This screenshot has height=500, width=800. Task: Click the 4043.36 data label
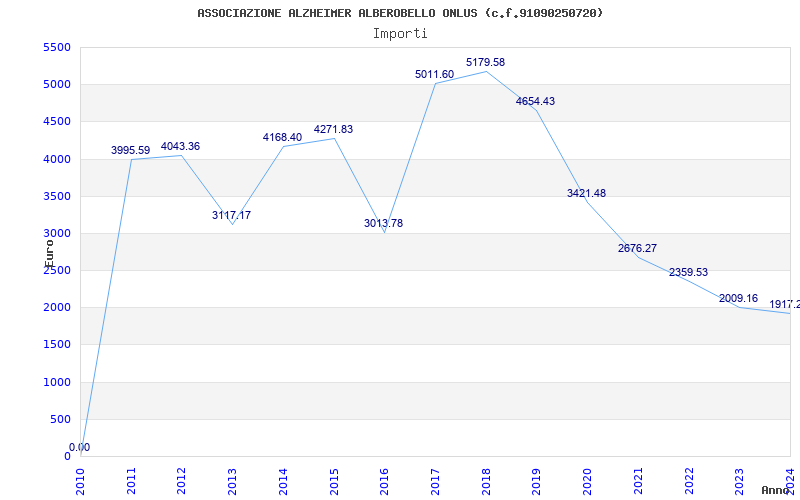[181, 146]
